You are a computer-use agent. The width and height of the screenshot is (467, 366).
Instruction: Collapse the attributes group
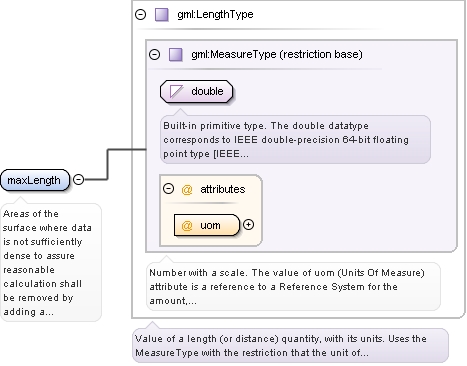coord(168,189)
